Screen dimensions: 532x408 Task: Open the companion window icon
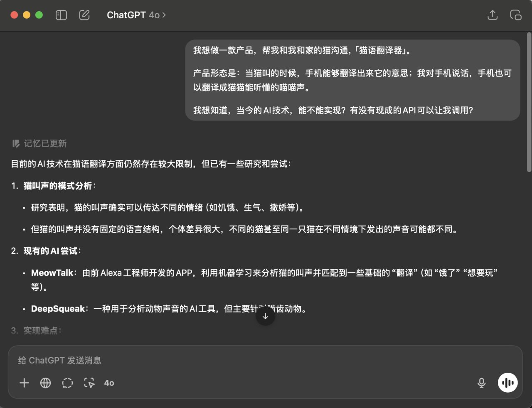click(516, 15)
